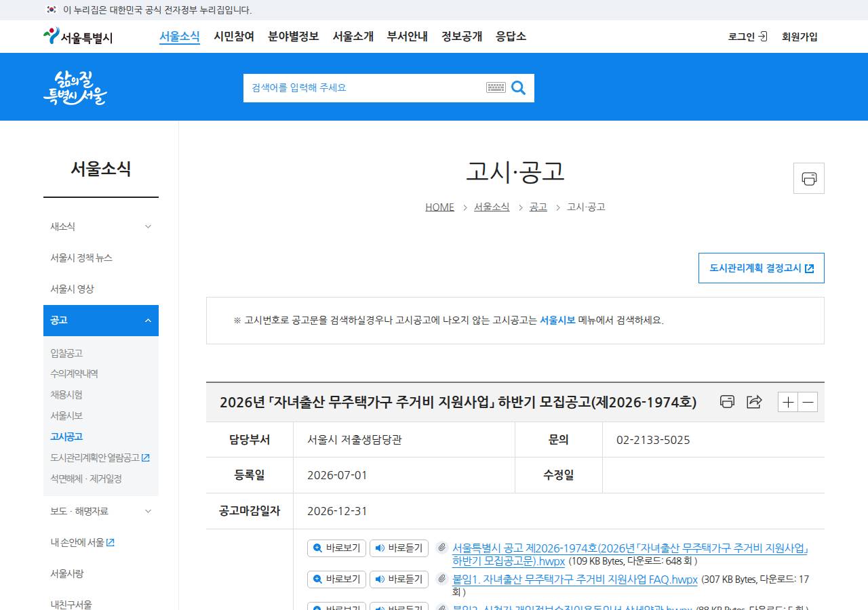868x610 pixels.
Task: Open the 부서안내 top menu
Action: pos(408,37)
